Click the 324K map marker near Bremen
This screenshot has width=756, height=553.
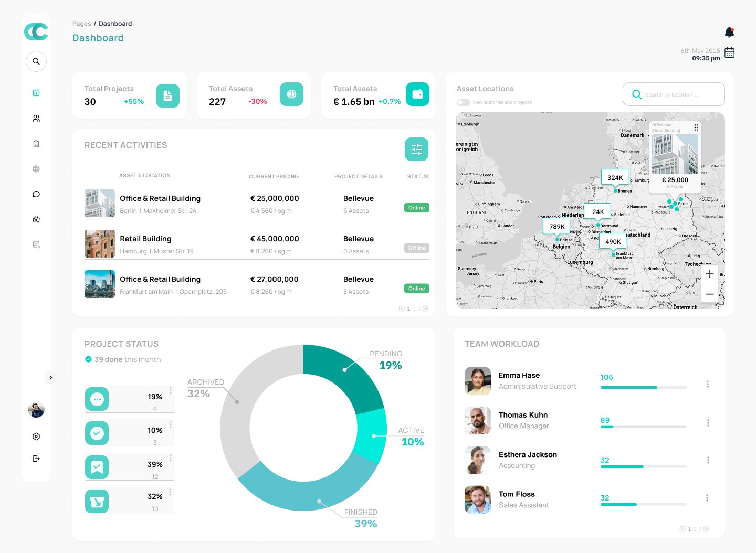pos(615,178)
